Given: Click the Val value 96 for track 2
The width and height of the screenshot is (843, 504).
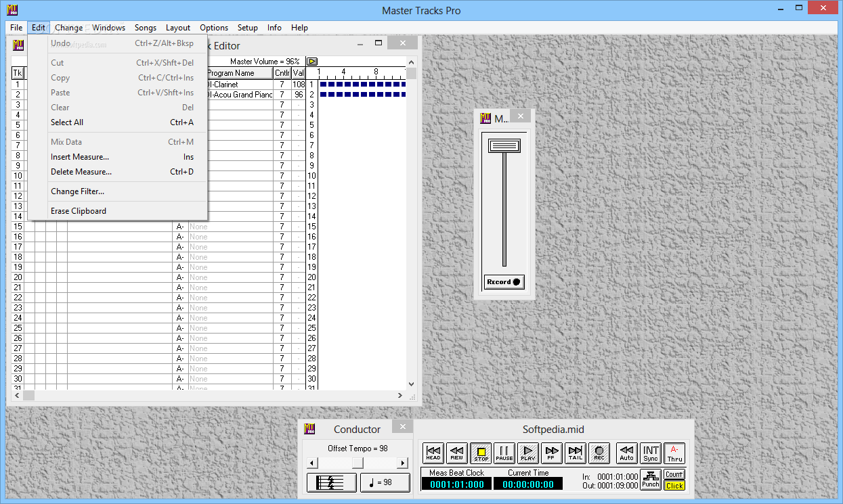Looking at the screenshot, I should tap(299, 95).
